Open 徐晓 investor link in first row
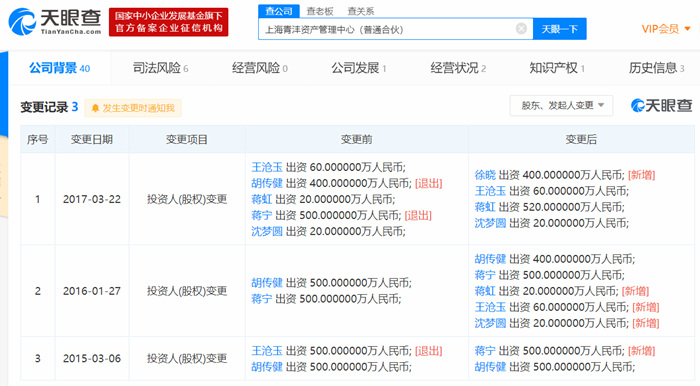Image resolution: width=700 pixels, height=386 pixels. coord(485,175)
